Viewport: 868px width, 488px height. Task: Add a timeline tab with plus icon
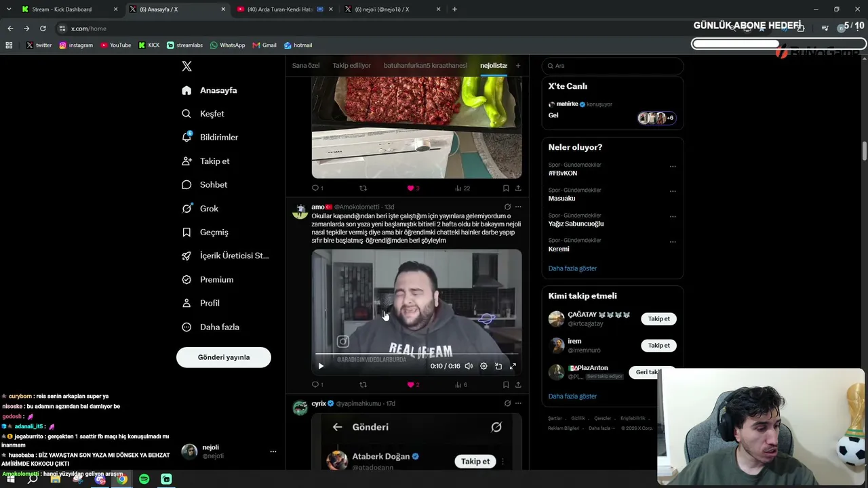518,66
